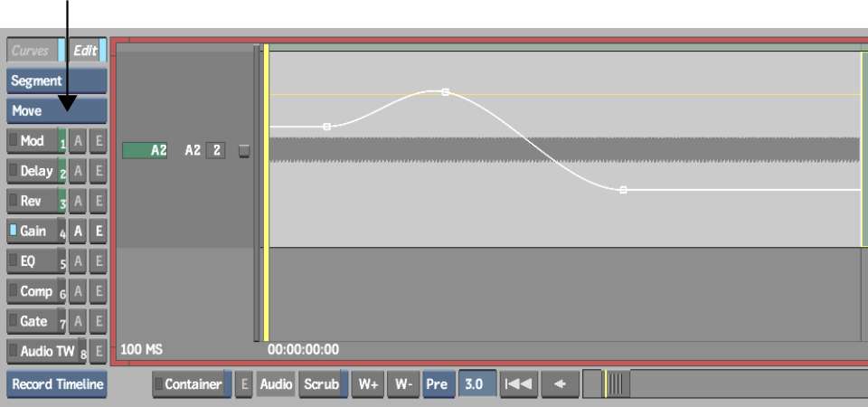
Task: Toggle the Audio TW effect
Action: tap(46, 351)
